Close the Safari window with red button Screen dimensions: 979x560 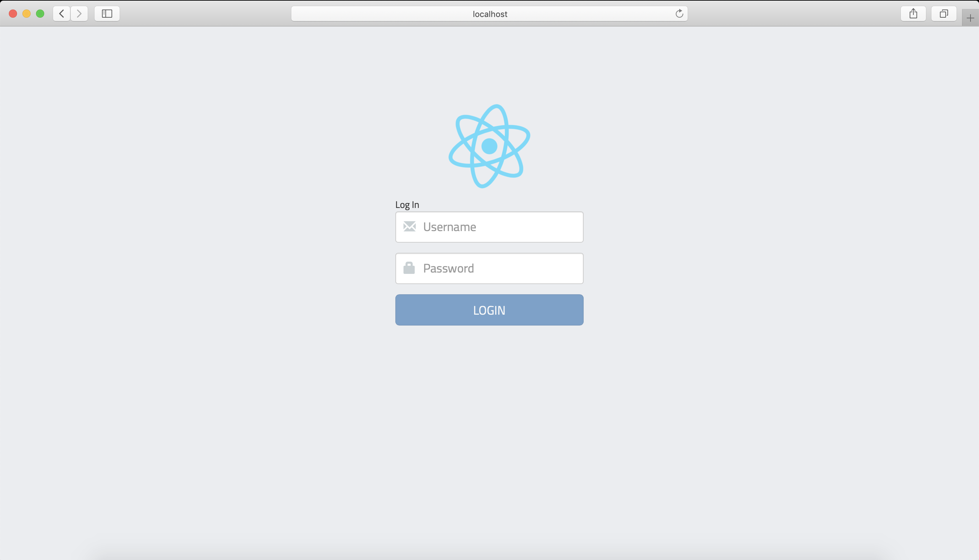click(13, 14)
